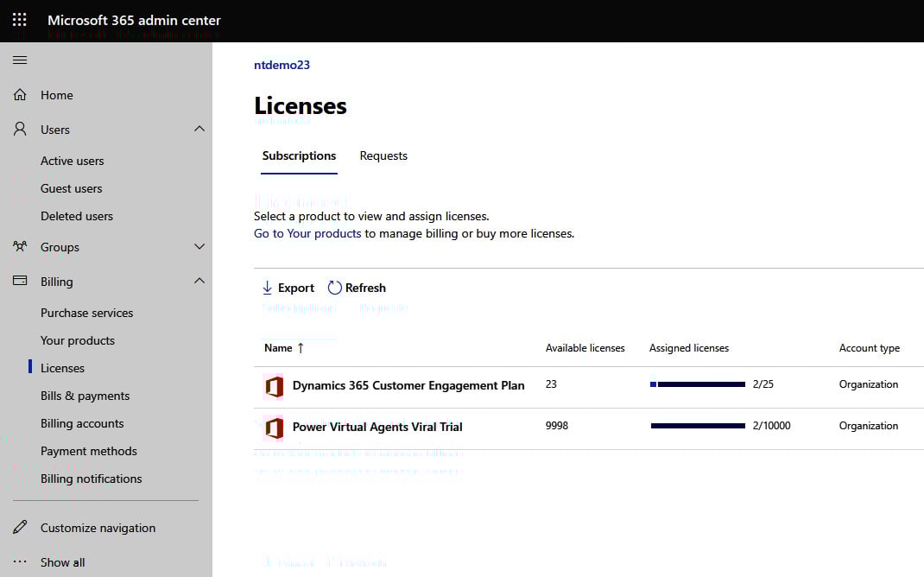Click the Power Virtual Agents licenses bar
The width and height of the screenshot is (924, 577).
click(698, 426)
